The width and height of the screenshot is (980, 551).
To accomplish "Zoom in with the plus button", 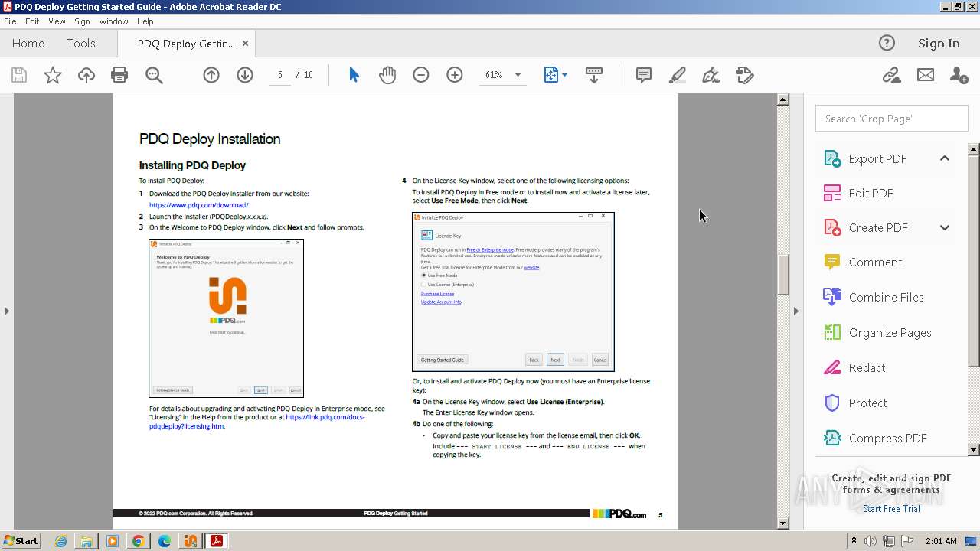I will (x=455, y=75).
